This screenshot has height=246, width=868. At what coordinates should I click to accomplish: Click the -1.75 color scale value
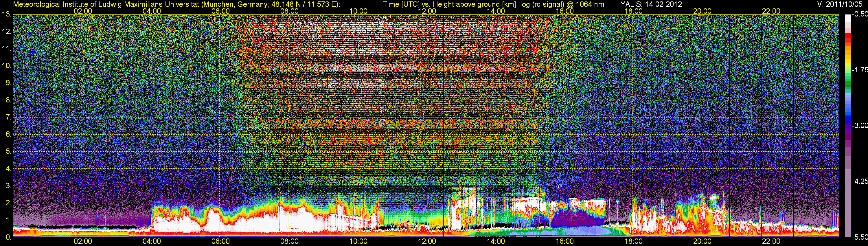click(860, 70)
